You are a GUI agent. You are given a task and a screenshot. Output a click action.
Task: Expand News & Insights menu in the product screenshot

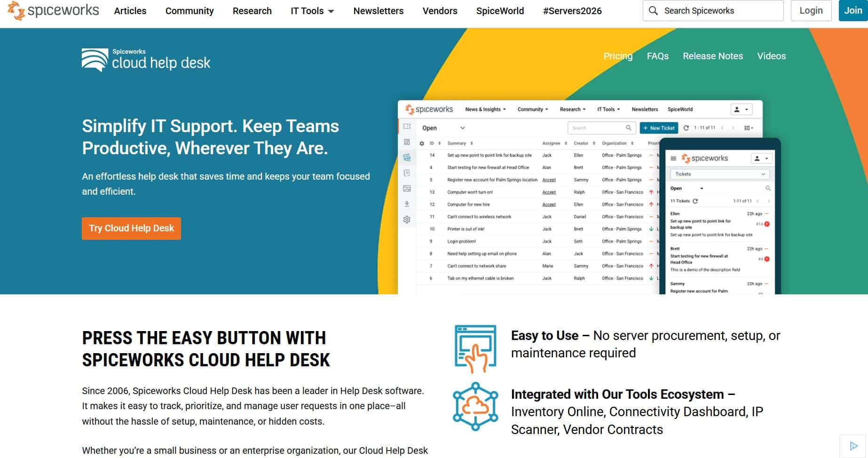485,109
